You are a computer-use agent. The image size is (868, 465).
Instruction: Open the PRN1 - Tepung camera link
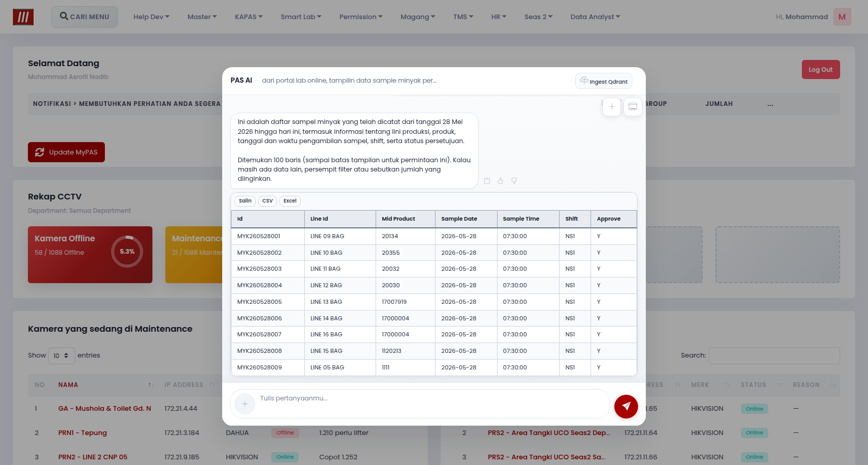(x=83, y=433)
